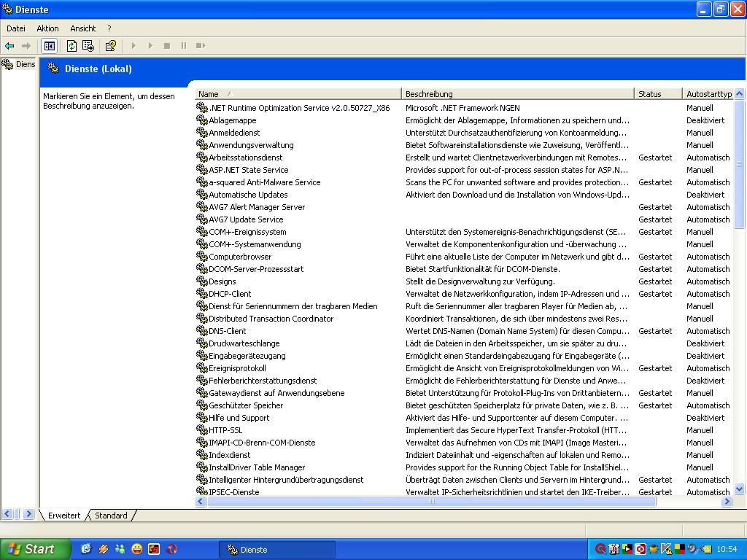Switch to the Erweitert tab
747x560 pixels.
click(64, 516)
